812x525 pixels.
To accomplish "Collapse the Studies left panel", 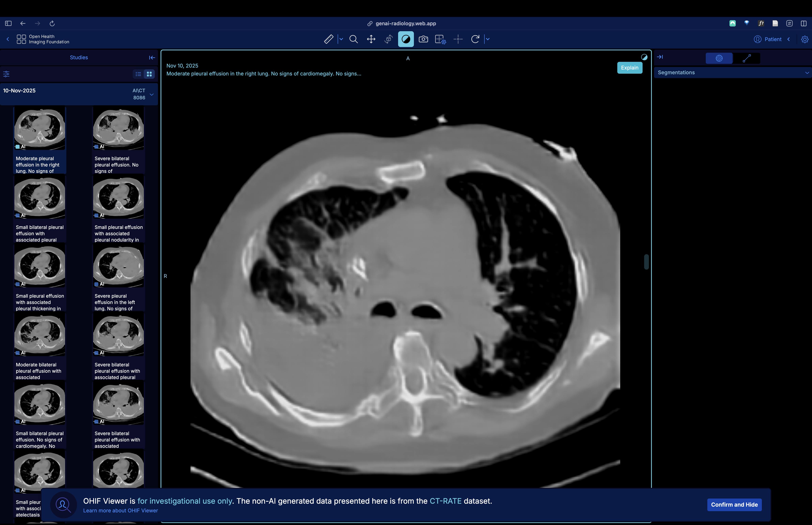I will click(152, 58).
